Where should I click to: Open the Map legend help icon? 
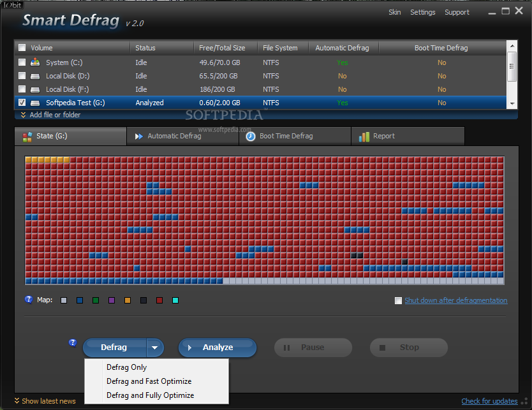click(29, 300)
